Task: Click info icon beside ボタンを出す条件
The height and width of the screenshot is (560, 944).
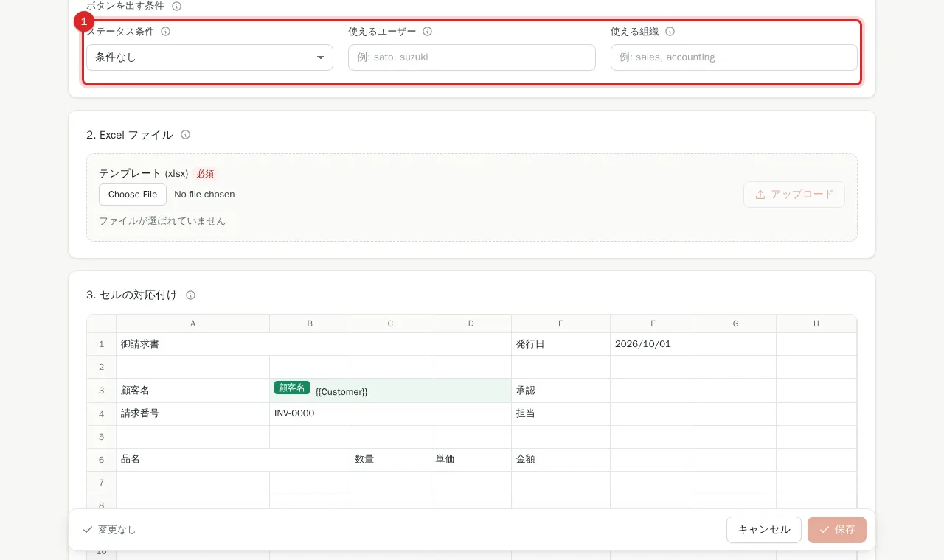Action: point(176,6)
